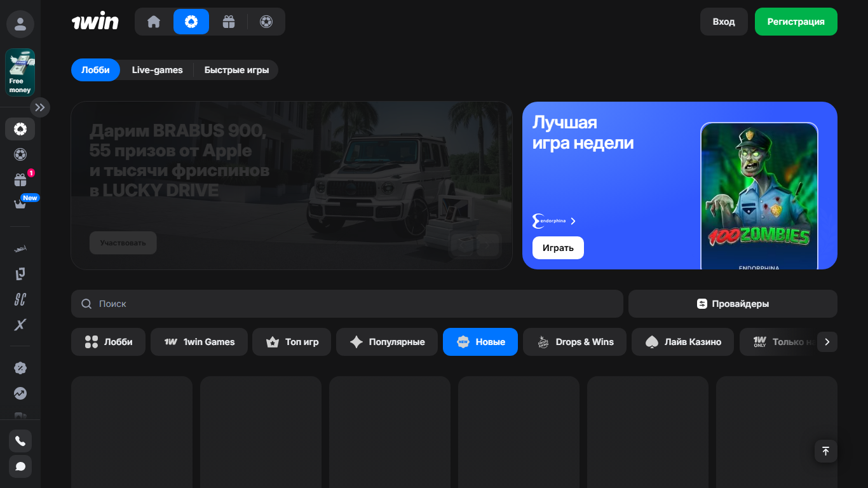
Task: Click the green Регистрация button
Action: click(x=796, y=22)
